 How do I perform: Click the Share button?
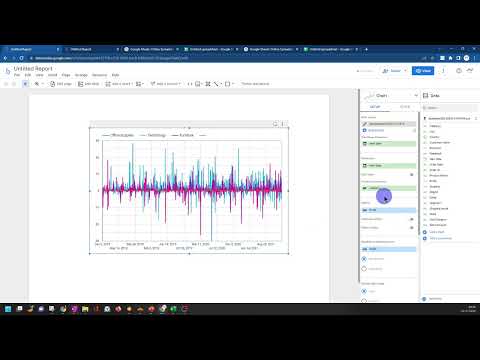[392, 71]
